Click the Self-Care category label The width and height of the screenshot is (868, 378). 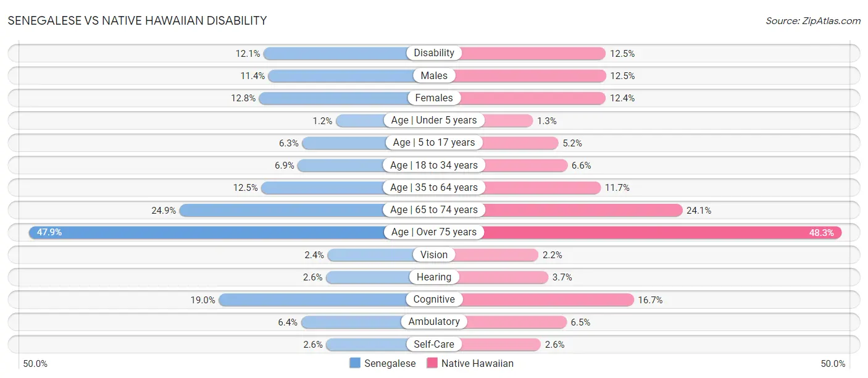434,344
